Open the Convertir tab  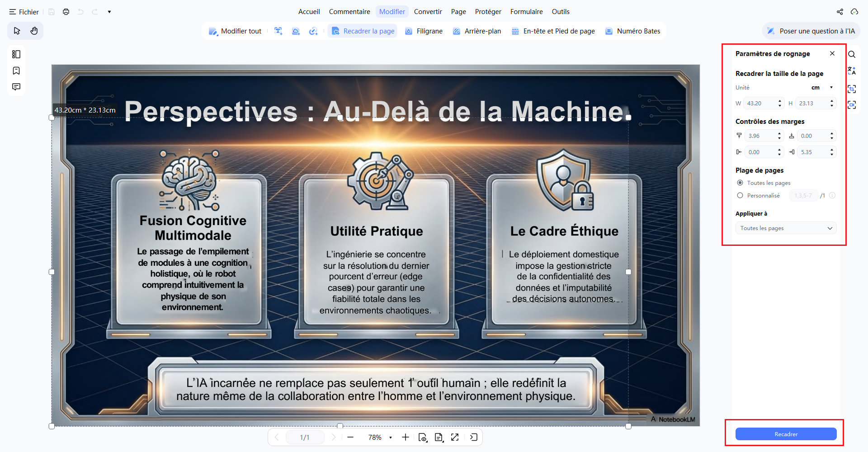pos(428,12)
